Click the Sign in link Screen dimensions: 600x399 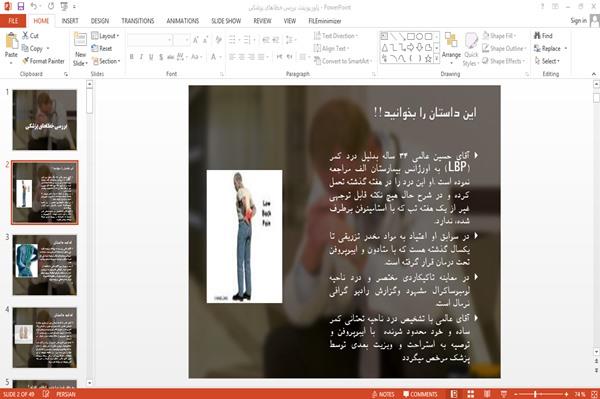coord(578,21)
